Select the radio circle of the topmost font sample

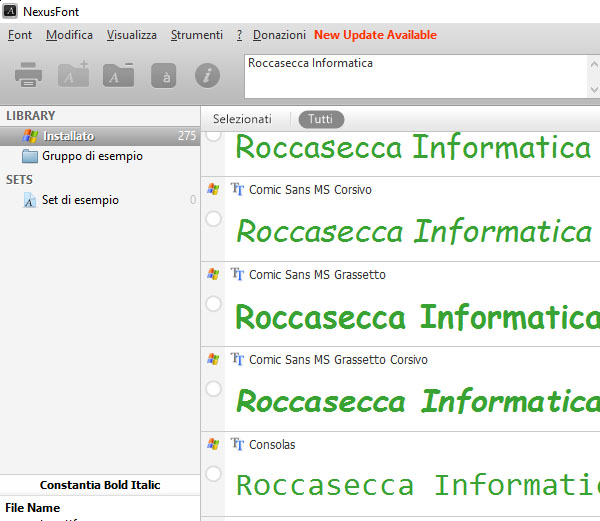click(214, 136)
